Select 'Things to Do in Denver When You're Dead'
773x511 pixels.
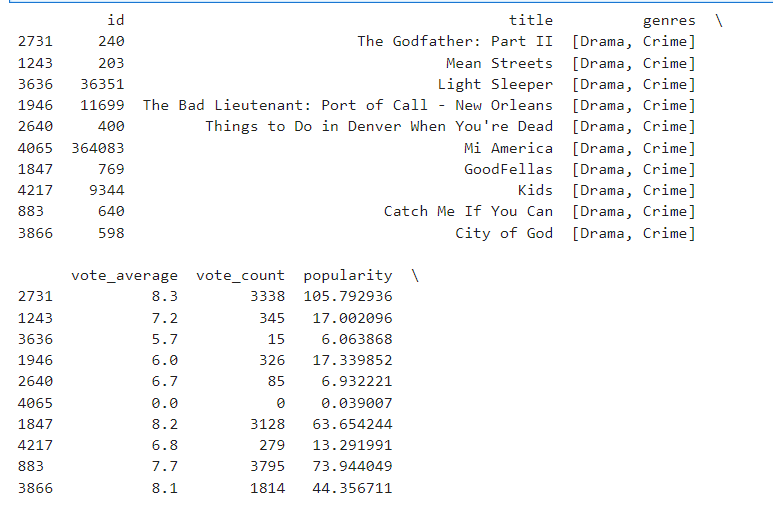pos(379,127)
